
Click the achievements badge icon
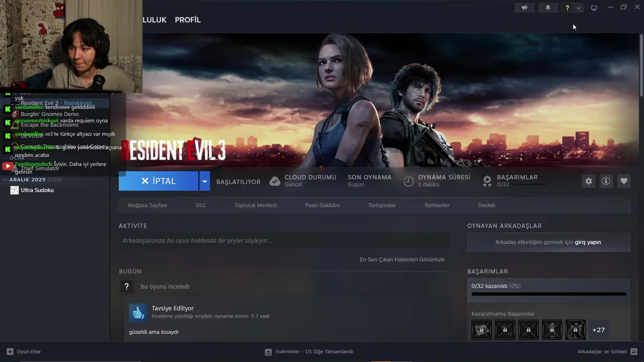[487, 181]
